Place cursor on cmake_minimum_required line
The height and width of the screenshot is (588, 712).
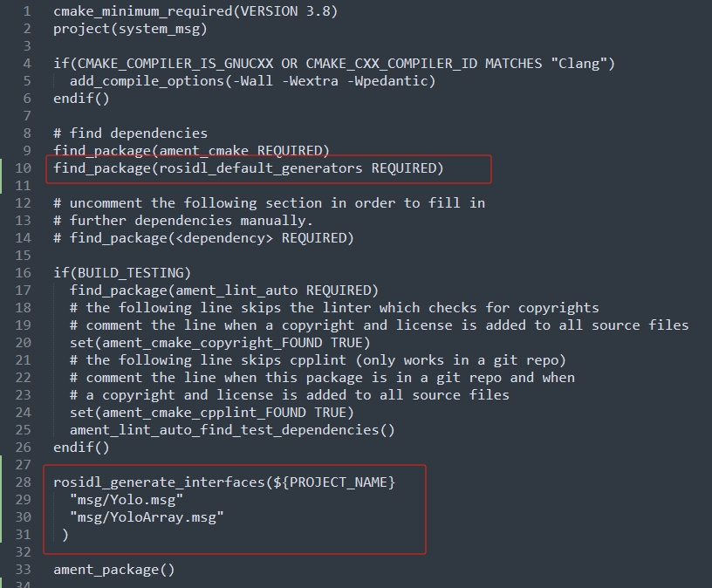(x=195, y=11)
